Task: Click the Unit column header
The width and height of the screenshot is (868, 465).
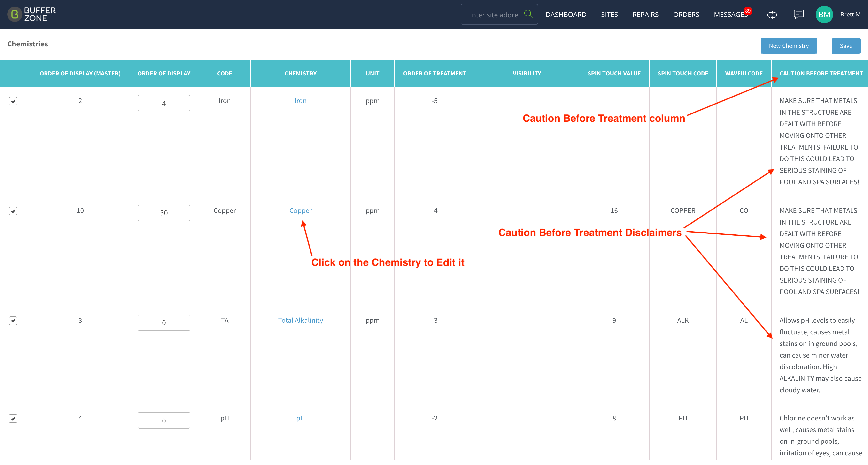Action: (x=372, y=73)
